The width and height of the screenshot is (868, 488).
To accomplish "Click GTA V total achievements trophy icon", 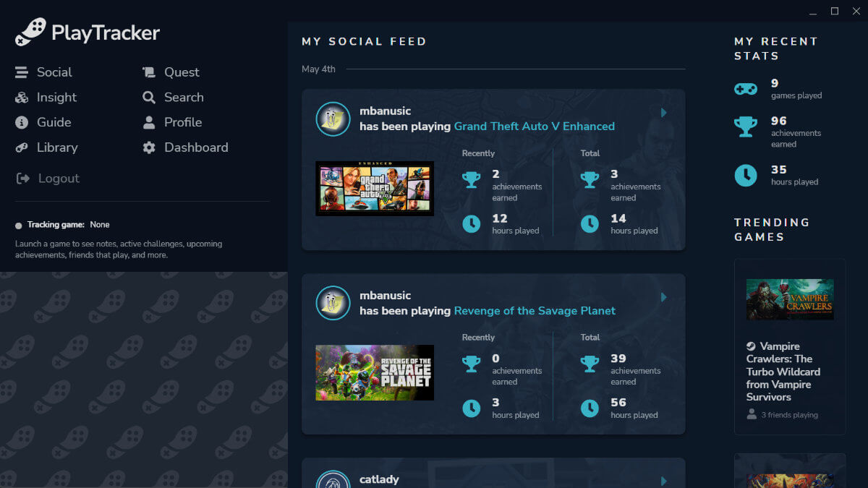I will click(590, 180).
